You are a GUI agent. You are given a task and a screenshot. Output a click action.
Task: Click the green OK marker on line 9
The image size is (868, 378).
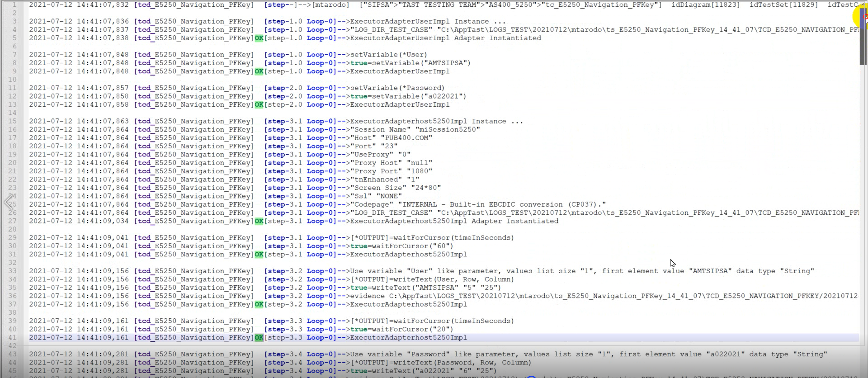pyautogui.click(x=259, y=71)
